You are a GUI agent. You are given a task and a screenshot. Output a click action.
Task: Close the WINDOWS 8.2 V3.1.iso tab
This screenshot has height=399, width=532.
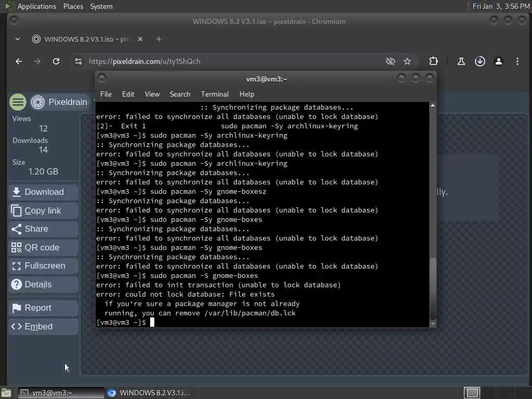(x=140, y=39)
